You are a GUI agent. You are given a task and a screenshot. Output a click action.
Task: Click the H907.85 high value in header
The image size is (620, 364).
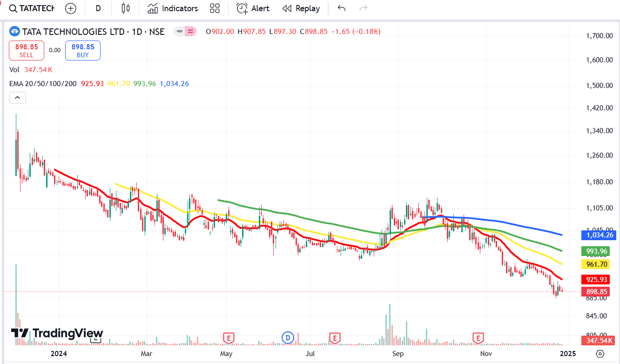(252, 32)
